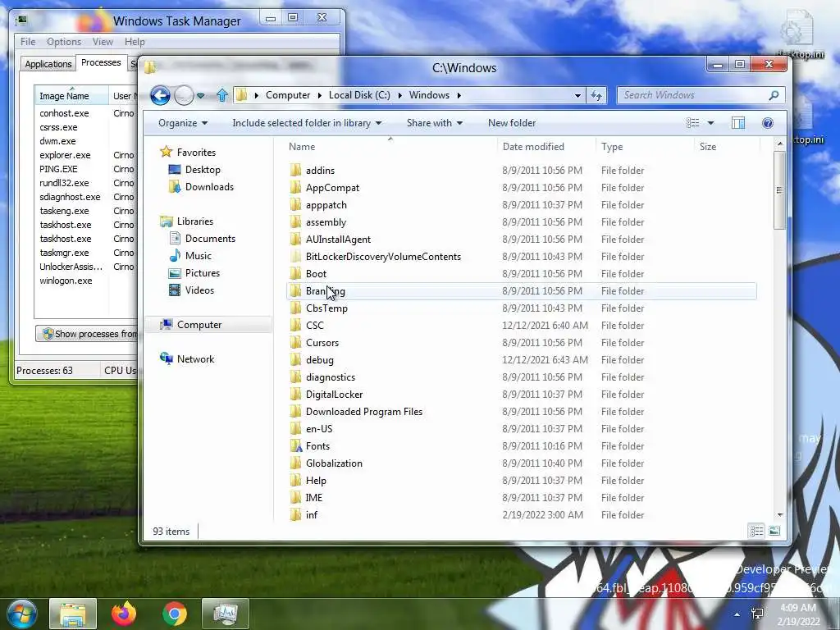Open the Start menu orb
The width and height of the screenshot is (840, 630).
[x=21, y=614]
